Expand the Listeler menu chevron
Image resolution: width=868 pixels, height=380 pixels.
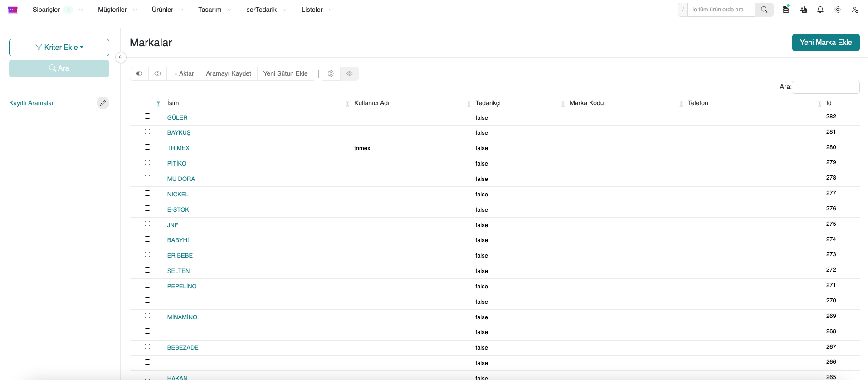pos(331,10)
